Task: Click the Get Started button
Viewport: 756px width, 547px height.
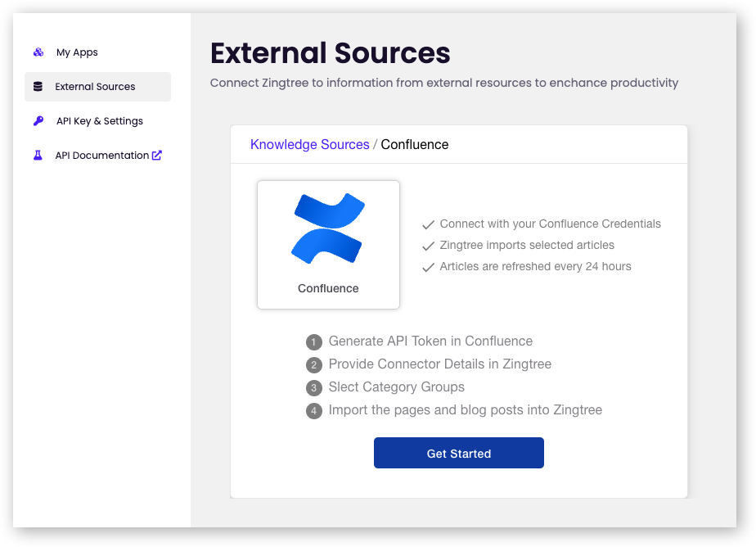Action: [459, 453]
